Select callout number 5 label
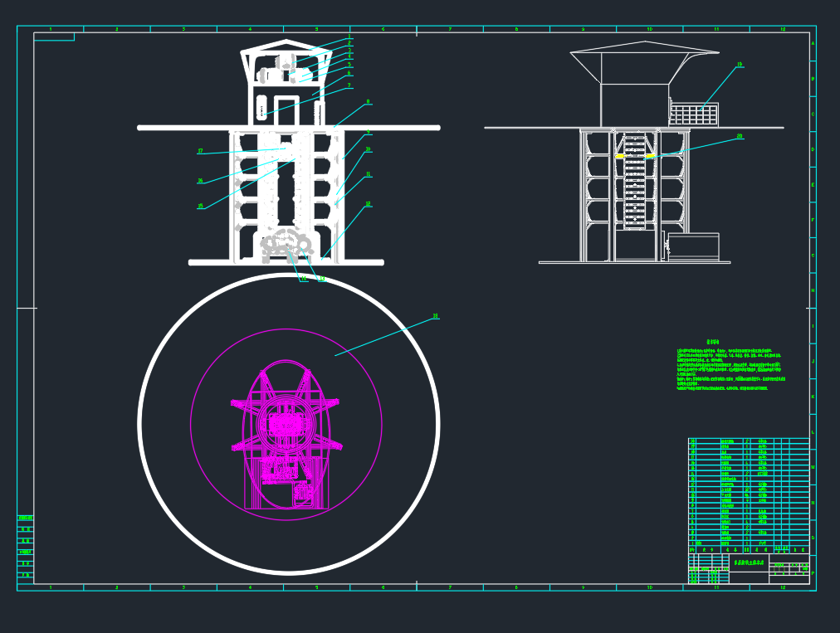840x633 pixels. click(x=349, y=64)
